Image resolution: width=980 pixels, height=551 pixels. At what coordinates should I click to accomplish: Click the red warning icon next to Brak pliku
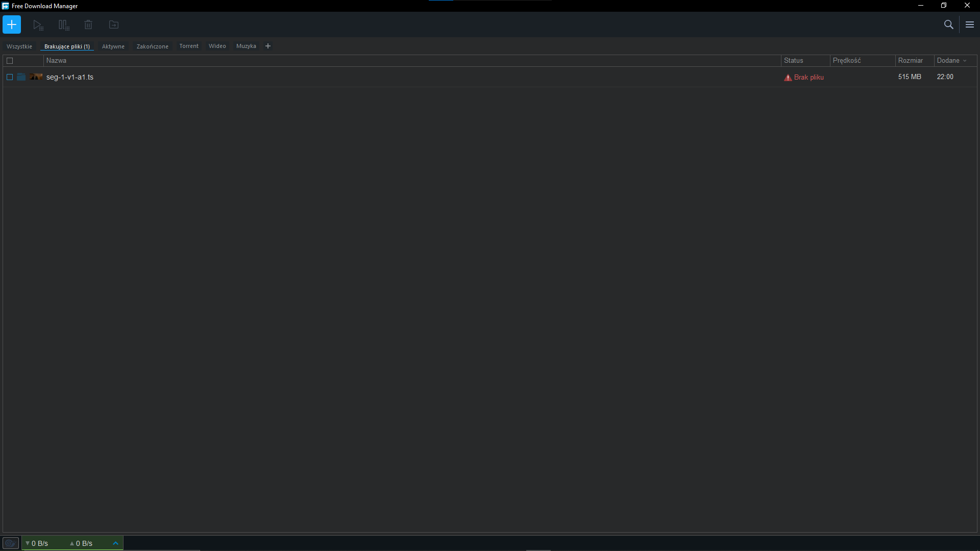(x=788, y=78)
